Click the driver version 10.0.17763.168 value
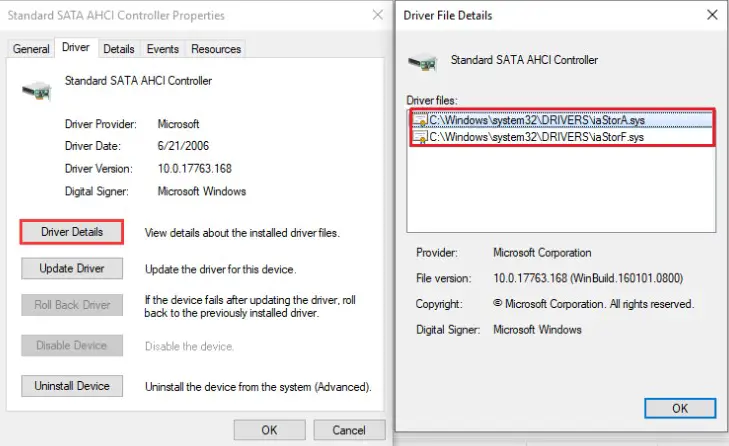 point(194,168)
